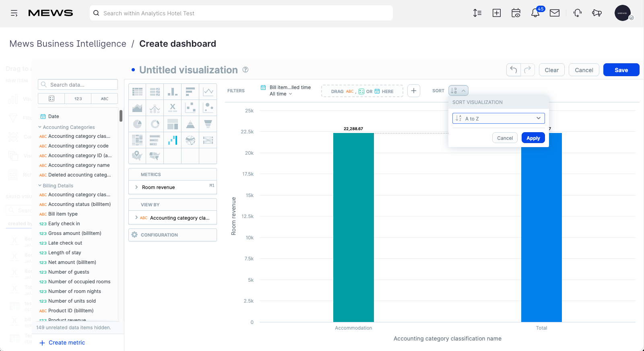Click the line-height list icon in header

click(x=477, y=13)
